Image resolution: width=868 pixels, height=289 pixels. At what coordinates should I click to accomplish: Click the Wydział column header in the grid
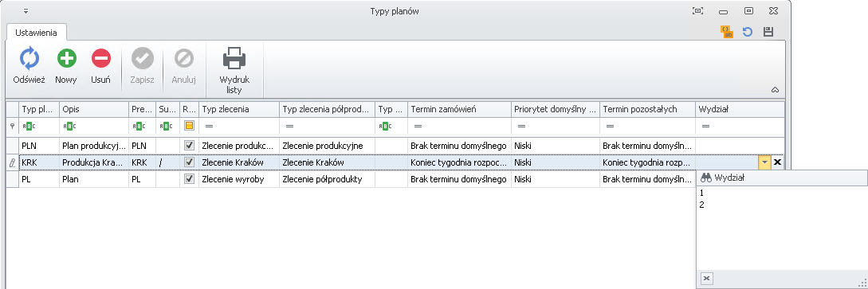[x=740, y=109]
